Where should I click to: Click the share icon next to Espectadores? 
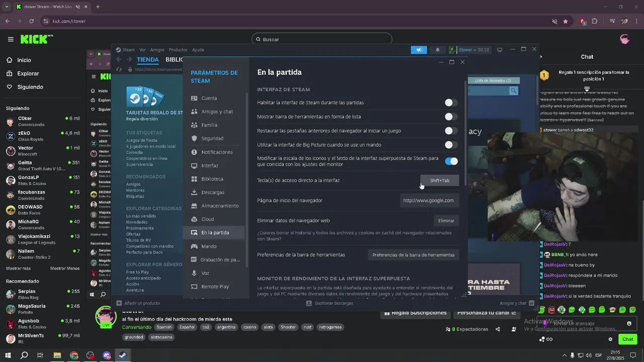[x=498, y=329]
